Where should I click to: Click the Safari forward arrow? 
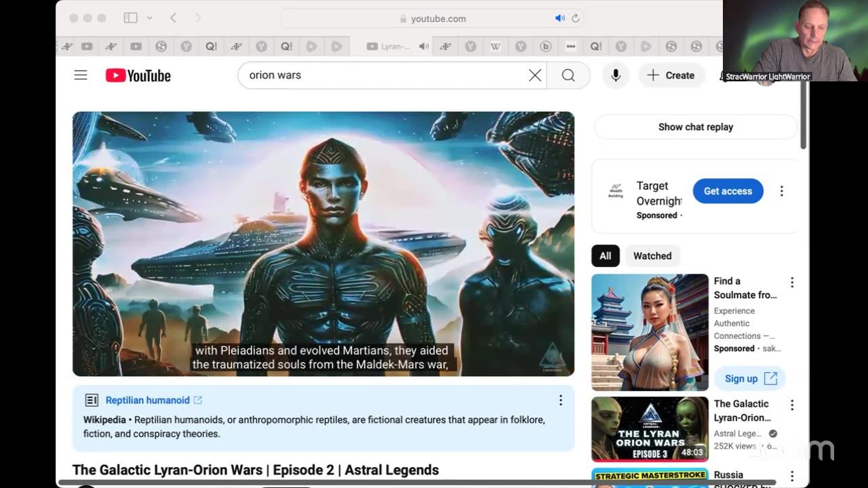point(198,18)
